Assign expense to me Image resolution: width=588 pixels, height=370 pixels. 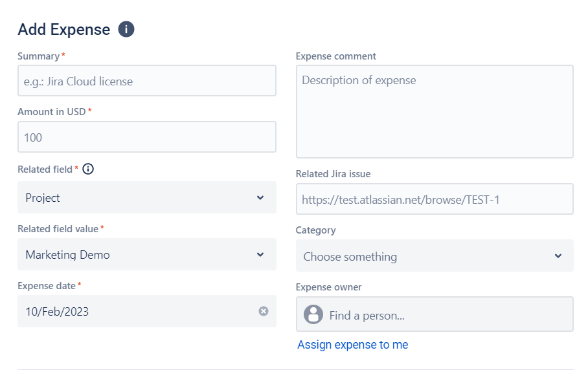(x=352, y=345)
